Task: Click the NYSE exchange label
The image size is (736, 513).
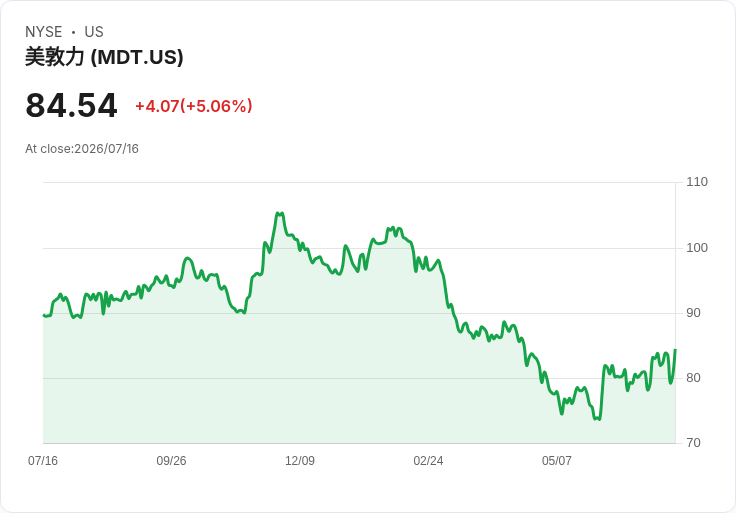Action: [x=44, y=32]
